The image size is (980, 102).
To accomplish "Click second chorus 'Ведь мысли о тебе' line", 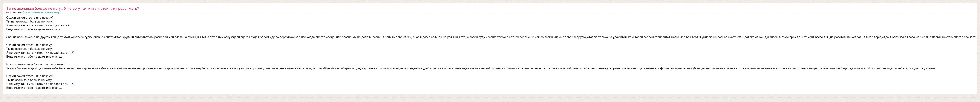I will click(x=34, y=57).
